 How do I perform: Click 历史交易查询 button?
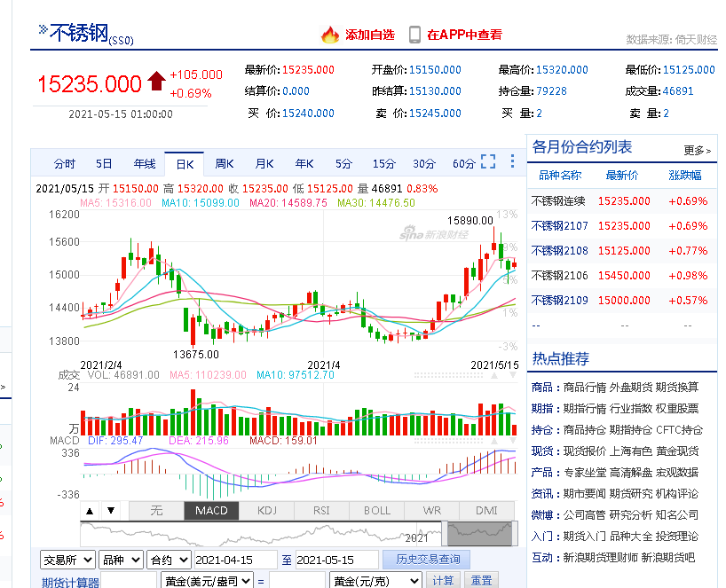(427, 560)
